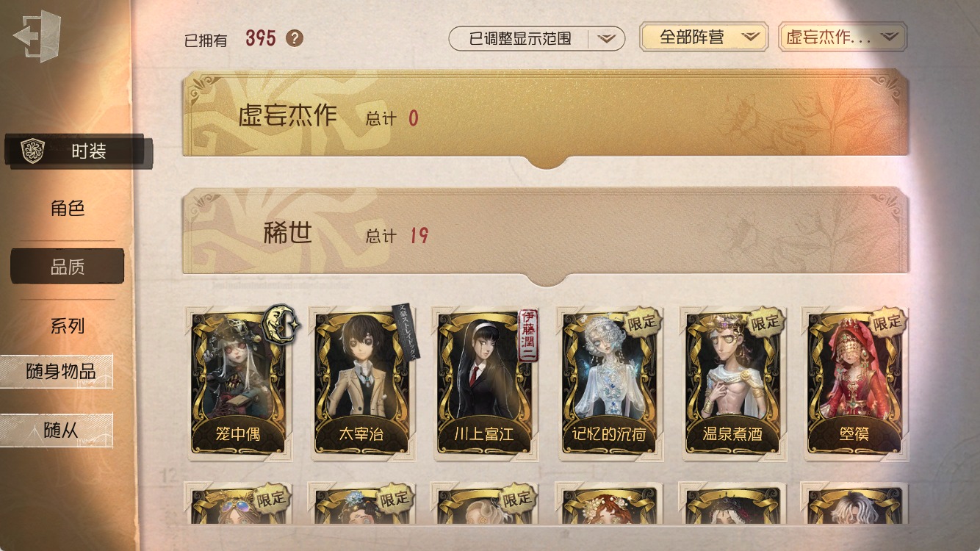980x551 pixels.
Task: Switch to the 角色 sort tab
Action: (x=68, y=208)
